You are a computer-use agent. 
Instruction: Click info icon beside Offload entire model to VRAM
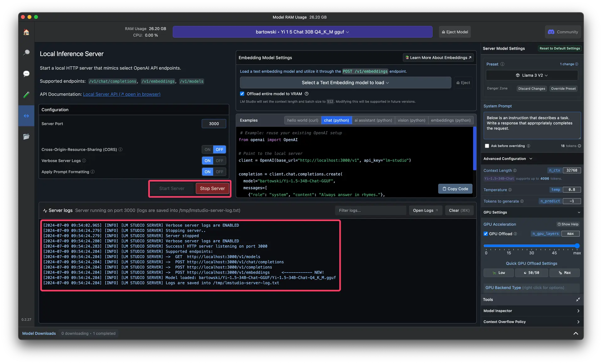[307, 94]
